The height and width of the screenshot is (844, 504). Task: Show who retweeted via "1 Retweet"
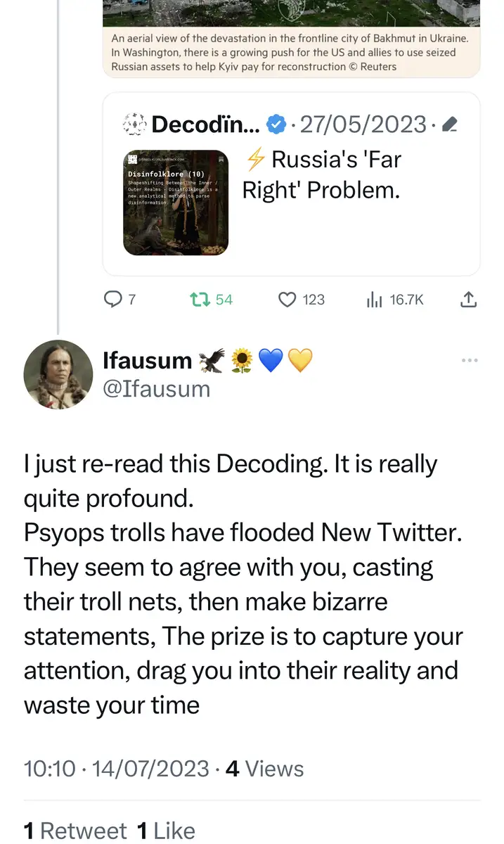75,831
